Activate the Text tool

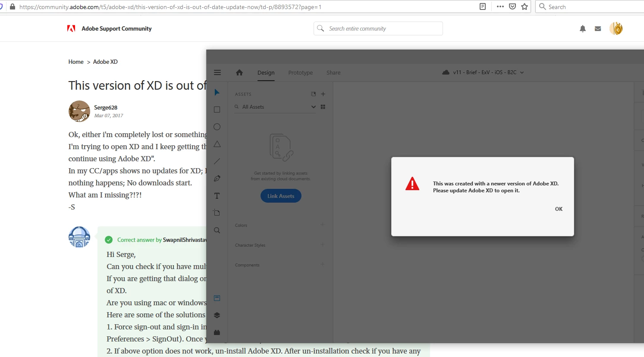(217, 196)
